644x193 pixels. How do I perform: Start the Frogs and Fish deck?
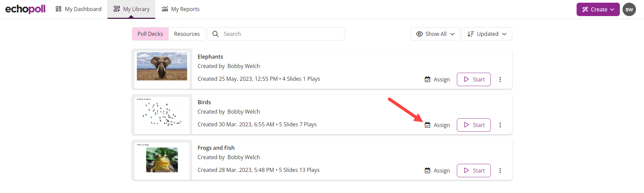(474, 171)
